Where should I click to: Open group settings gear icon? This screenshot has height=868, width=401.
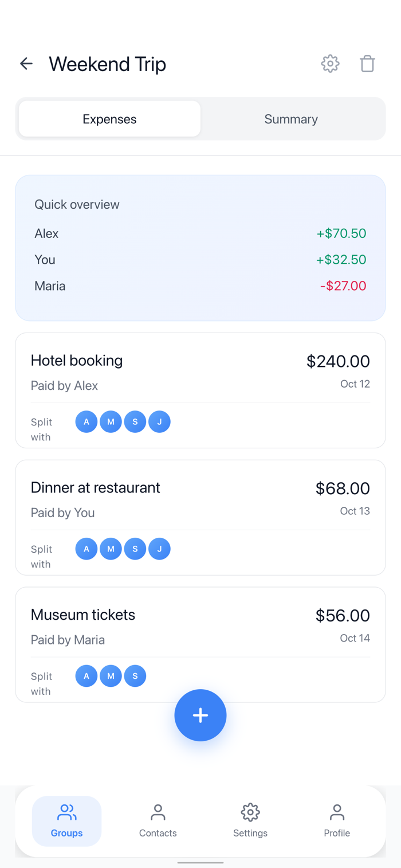point(330,64)
